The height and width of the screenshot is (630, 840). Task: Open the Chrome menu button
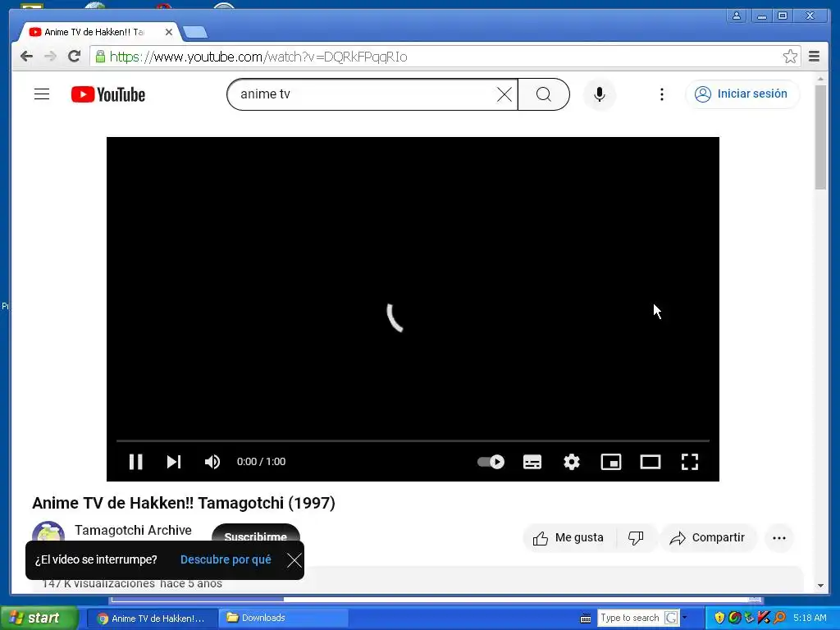click(814, 57)
